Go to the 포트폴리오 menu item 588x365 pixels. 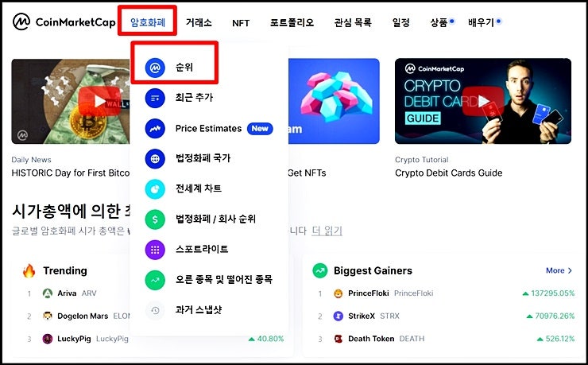click(292, 22)
